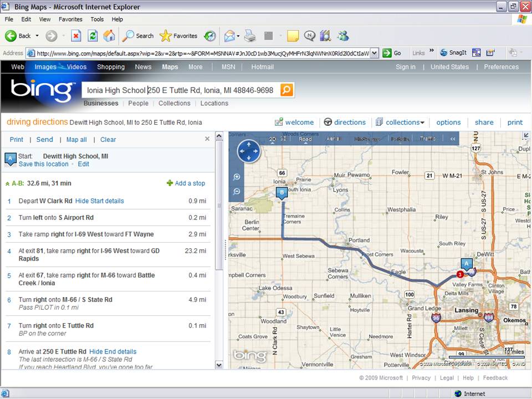Zoom out on the map
This screenshot has height=399, width=532.
coord(237,192)
